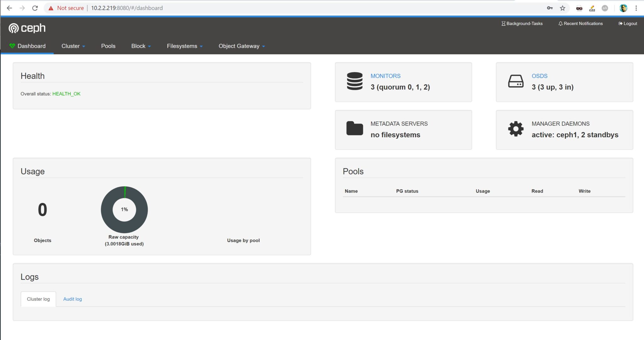Switch to the Audit log tab
644x340 pixels.
(x=72, y=299)
